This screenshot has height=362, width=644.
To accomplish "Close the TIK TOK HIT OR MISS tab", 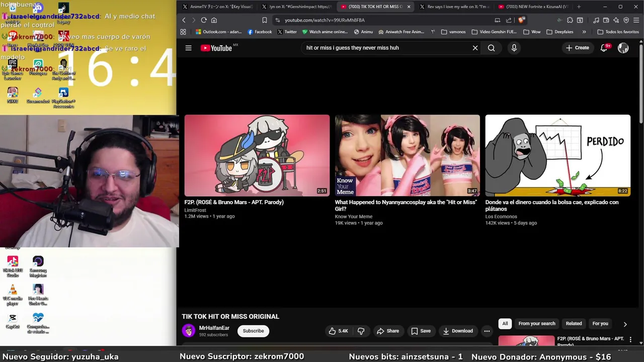I will click(x=409, y=7).
